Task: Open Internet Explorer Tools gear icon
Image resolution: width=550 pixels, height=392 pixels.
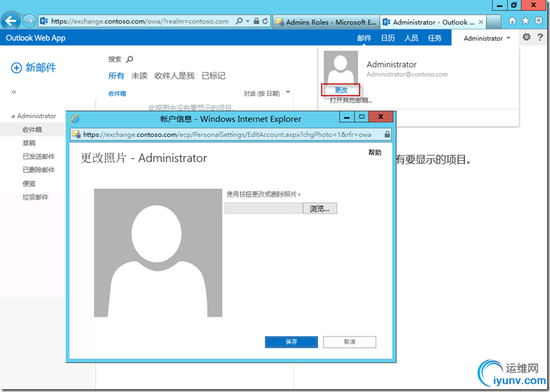Action: [x=539, y=20]
